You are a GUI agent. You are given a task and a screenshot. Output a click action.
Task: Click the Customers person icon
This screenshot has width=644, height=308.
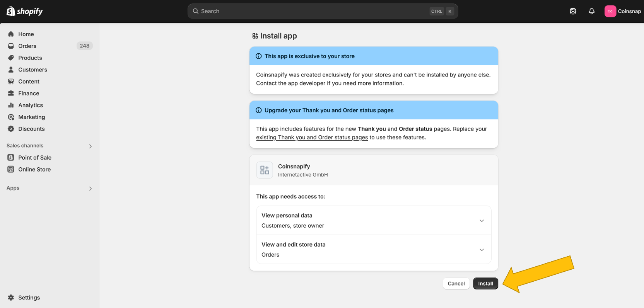coord(11,70)
